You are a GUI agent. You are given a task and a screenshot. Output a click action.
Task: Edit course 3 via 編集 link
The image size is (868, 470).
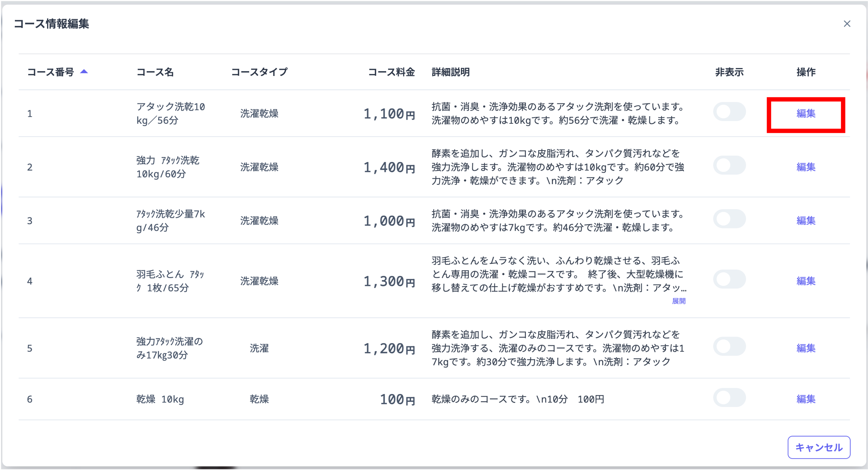[x=806, y=221]
